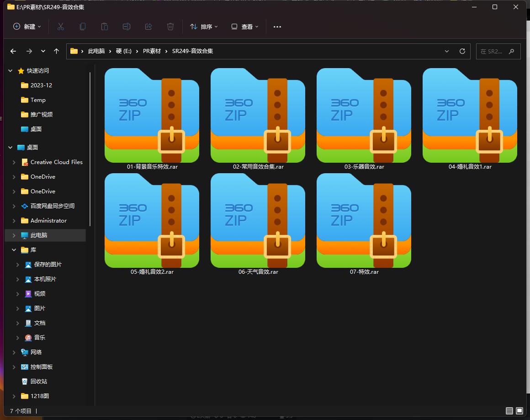530x420 pixels.
Task: Click the Paste clipboard icon
Action: 105,27
